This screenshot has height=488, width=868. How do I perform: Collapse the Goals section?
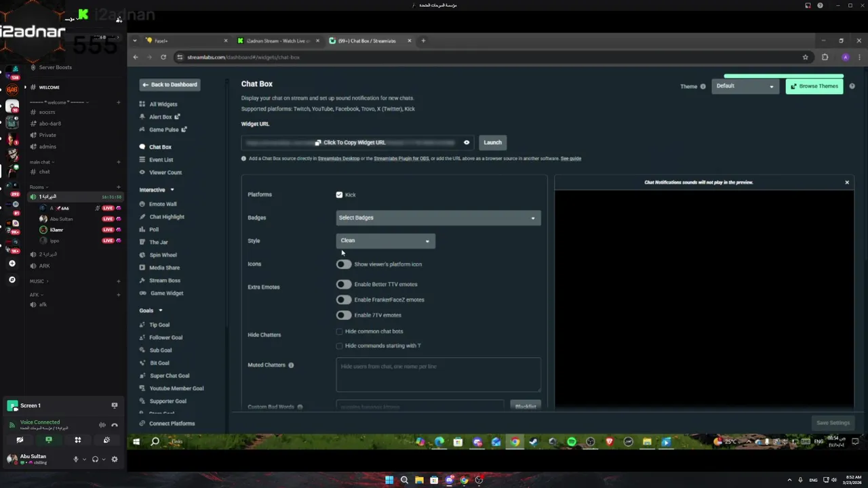point(151,310)
